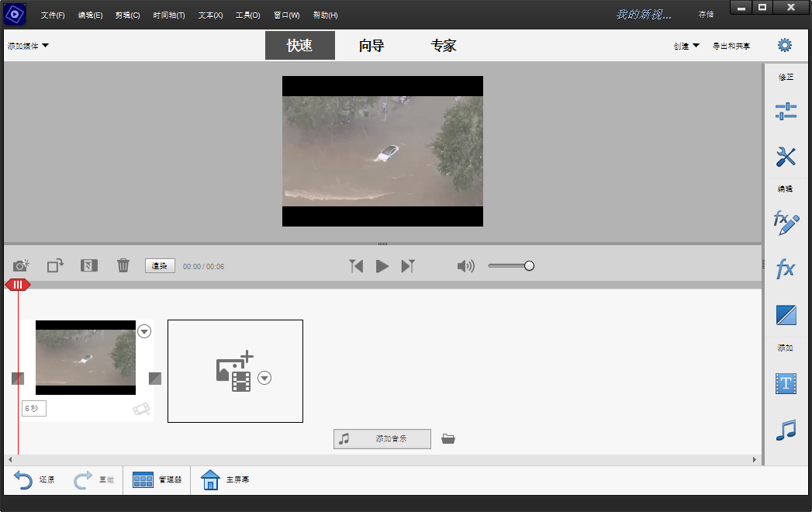
Task: Click the wrench tools icon in the sidebar
Action: coord(785,156)
